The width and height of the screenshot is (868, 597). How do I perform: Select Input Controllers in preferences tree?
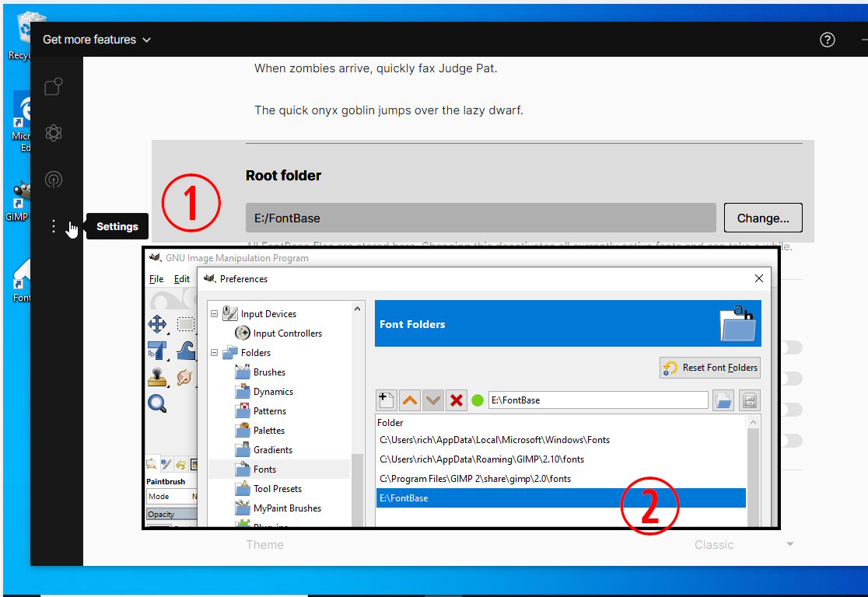(x=287, y=333)
